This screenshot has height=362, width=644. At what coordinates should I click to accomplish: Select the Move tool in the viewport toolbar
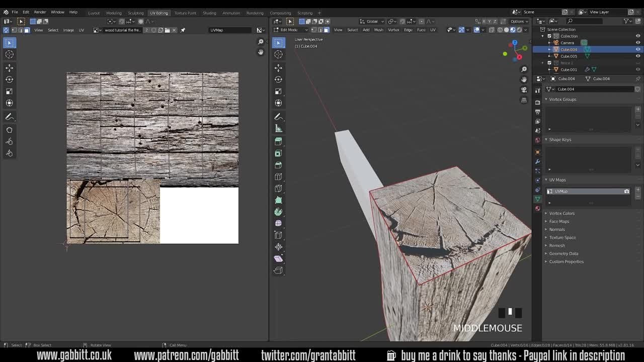pos(278,68)
